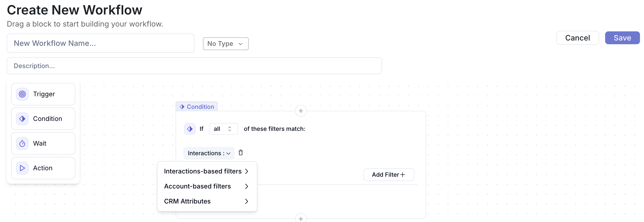Open the No Type dropdown
Screen dimensions: 644x222
[x=226, y=44]
